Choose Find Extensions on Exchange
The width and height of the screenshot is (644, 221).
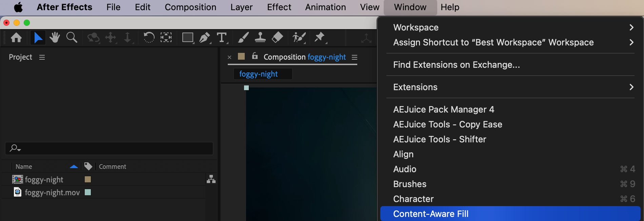click(510, 65)
